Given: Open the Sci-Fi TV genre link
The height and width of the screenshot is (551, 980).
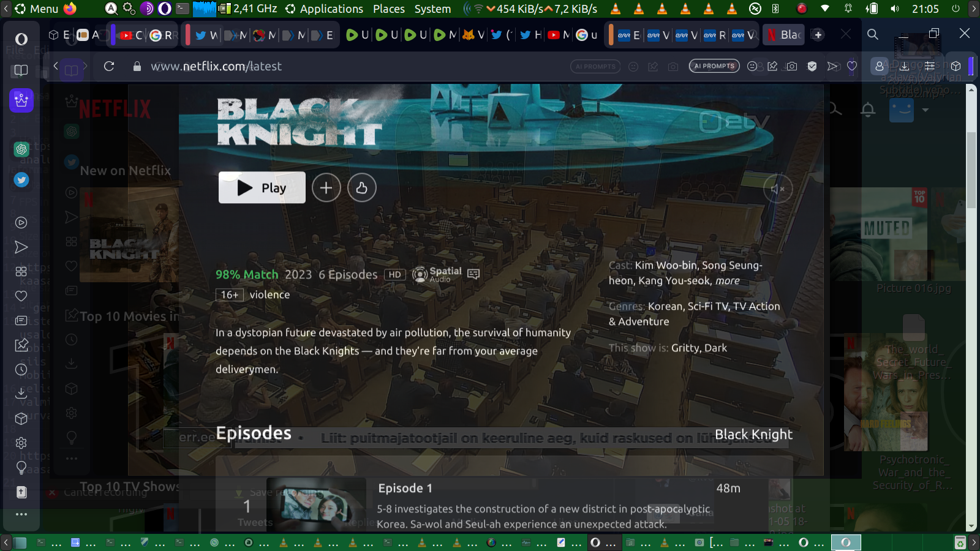Looking at the screenshot, I should [x=707, y=306].
